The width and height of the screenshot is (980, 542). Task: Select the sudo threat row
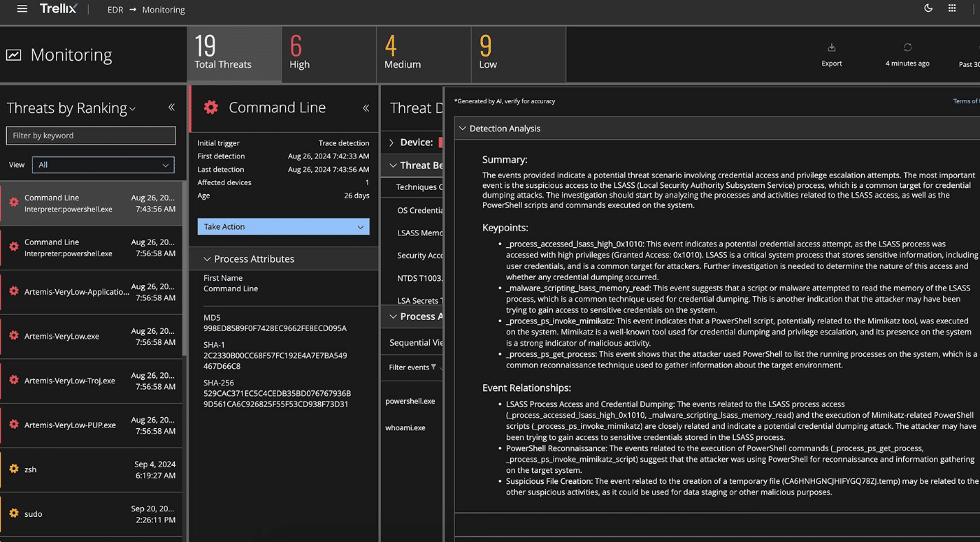click(x=92, y=514)
